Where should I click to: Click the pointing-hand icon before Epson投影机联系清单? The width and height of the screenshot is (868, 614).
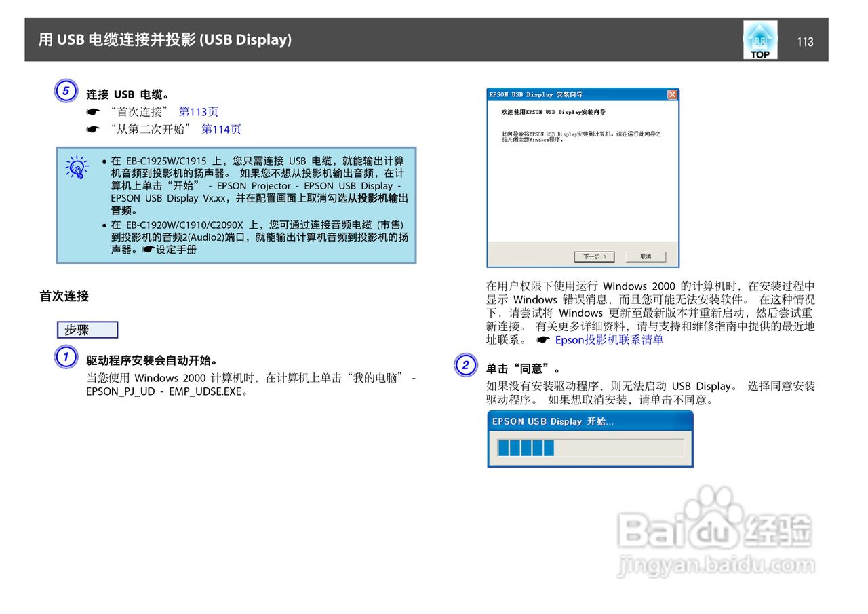(x=542, y=339)
